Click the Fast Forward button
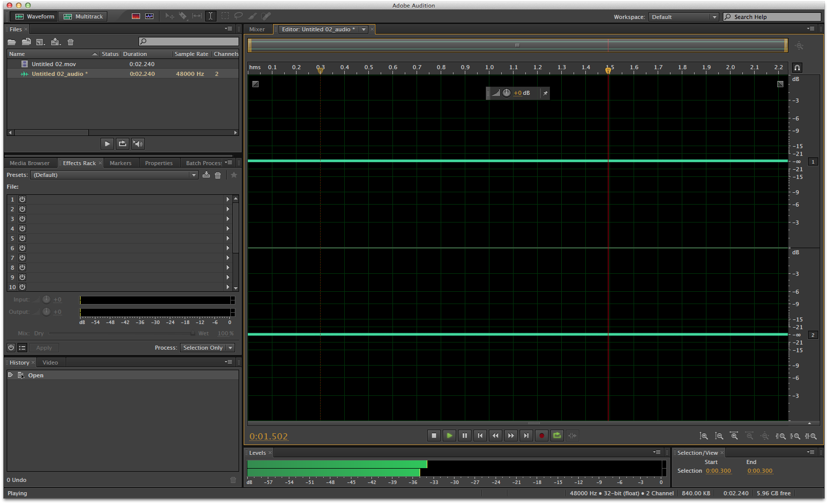828x504 pixels. click(x=511, y=436)
